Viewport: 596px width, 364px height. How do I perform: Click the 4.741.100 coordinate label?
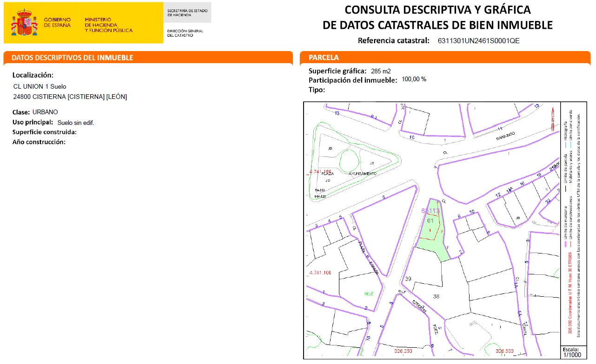pos(320,273)
